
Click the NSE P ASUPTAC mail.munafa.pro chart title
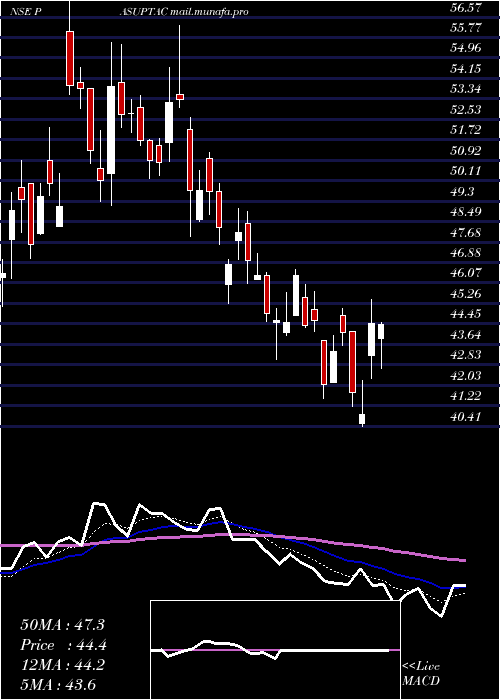(129, 12)
